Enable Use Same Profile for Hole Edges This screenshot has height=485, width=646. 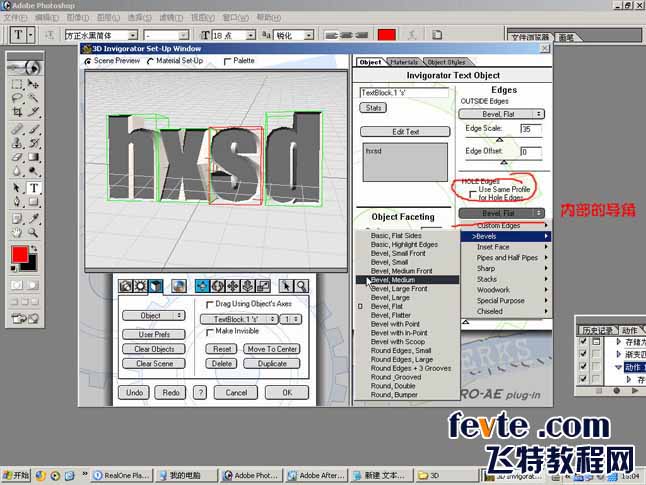473,194
